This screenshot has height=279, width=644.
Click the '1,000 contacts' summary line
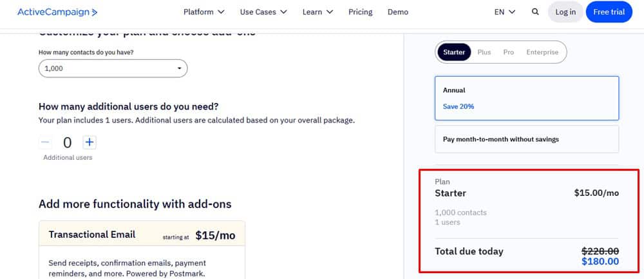(461, 213)
